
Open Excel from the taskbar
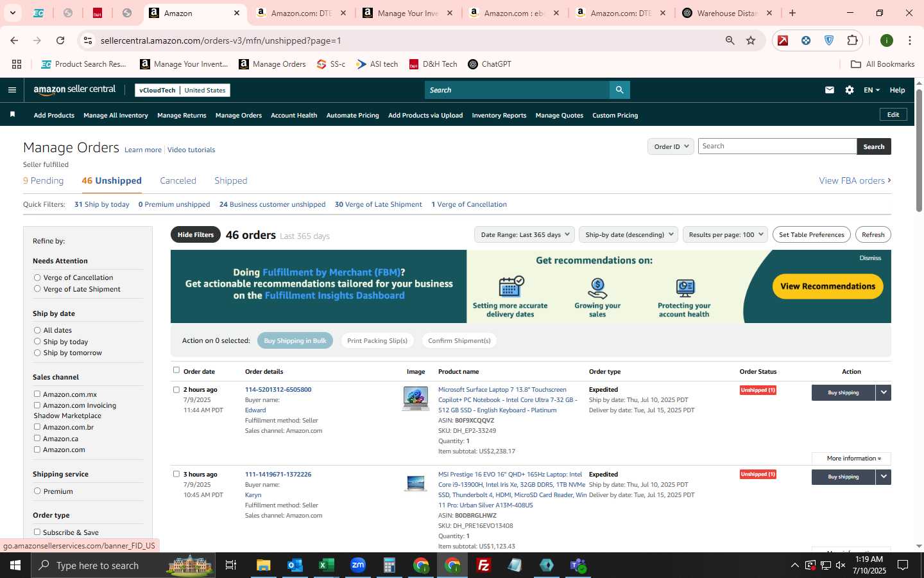point(327,565)
